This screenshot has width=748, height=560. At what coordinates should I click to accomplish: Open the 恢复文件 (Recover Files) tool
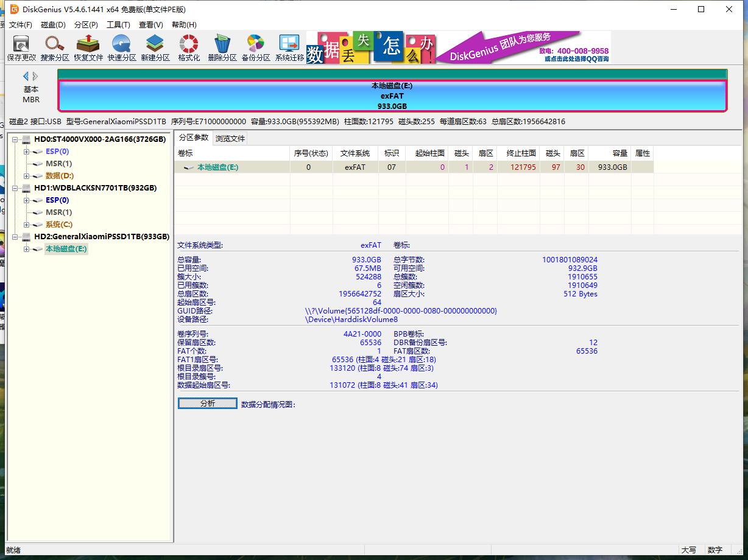coord(88,48)
